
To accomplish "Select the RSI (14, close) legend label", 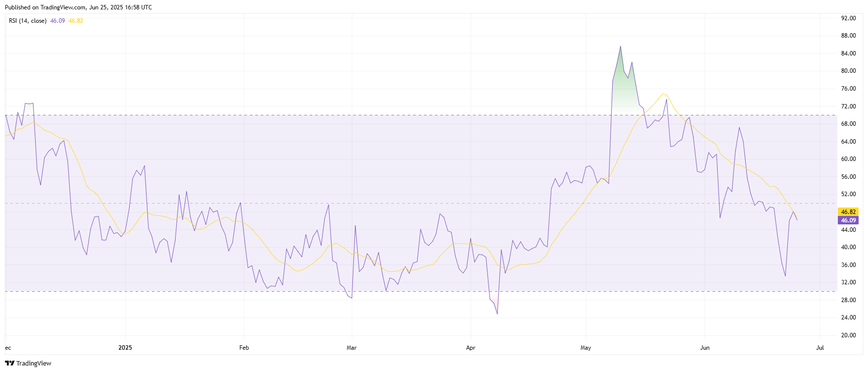I will [x=28, y=21].
